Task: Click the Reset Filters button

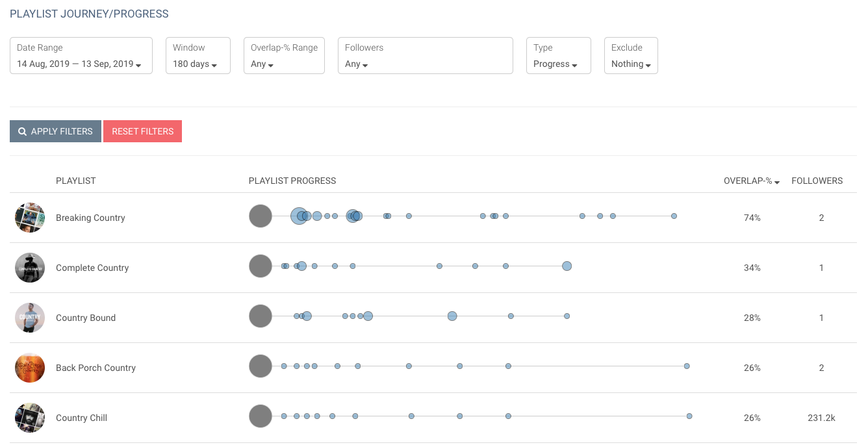Action: [142, 131]
